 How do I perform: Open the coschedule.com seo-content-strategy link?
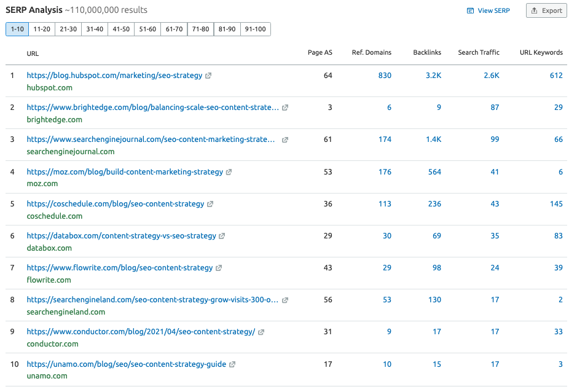click(115, 204)
